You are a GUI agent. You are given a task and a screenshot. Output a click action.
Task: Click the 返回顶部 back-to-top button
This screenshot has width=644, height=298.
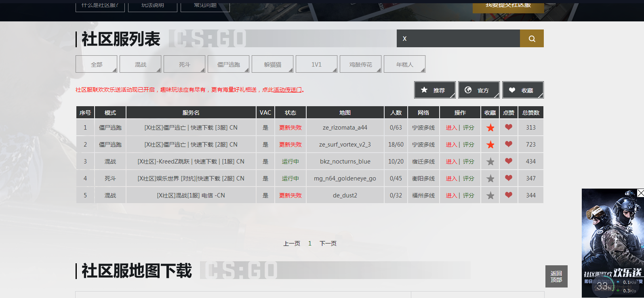(x=556, y=277)
